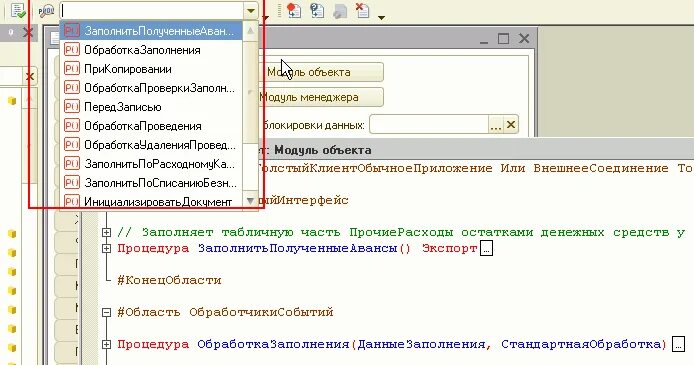Click procedure icon beside ОбработкаПроведения in list

[72, 126]
